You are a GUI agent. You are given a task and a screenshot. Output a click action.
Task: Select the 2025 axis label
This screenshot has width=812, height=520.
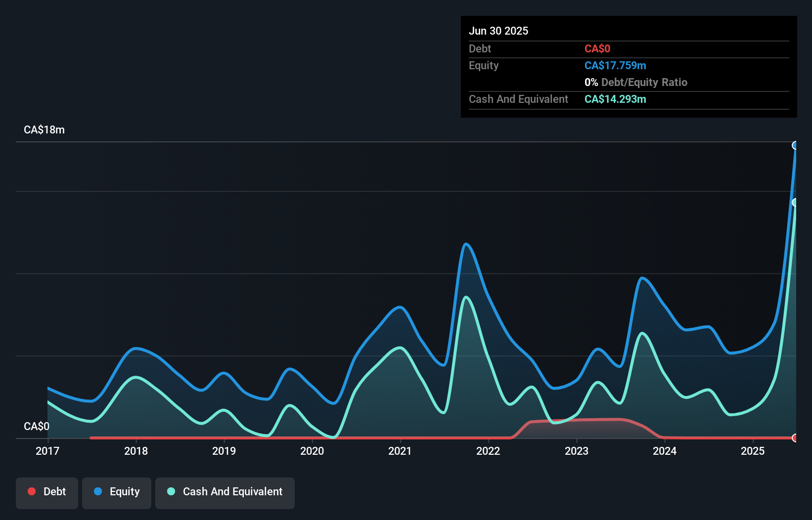tap(753, 451)
